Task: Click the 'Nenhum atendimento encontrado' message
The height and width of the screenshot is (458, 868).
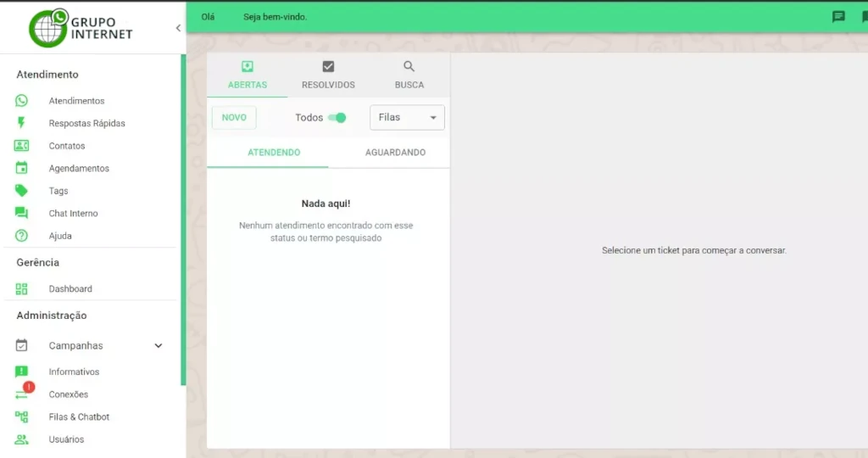Action: pyautogui.click(x=325, y=232)
